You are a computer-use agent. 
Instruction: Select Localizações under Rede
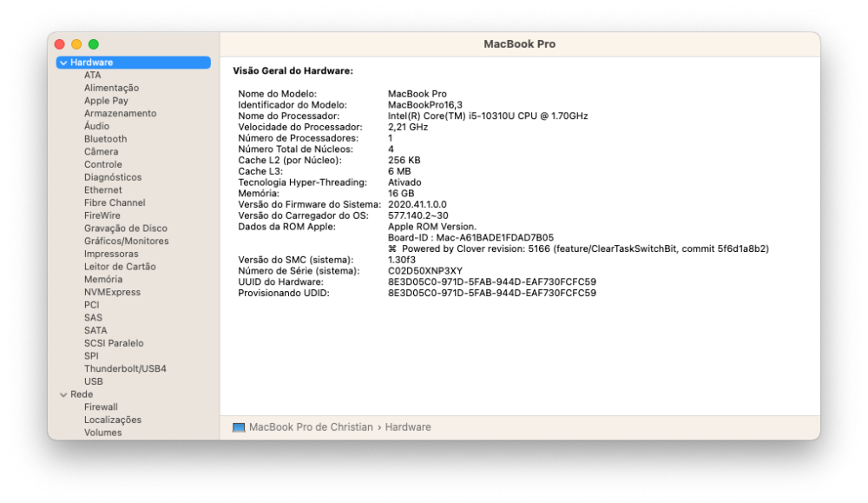pos(112,420)
